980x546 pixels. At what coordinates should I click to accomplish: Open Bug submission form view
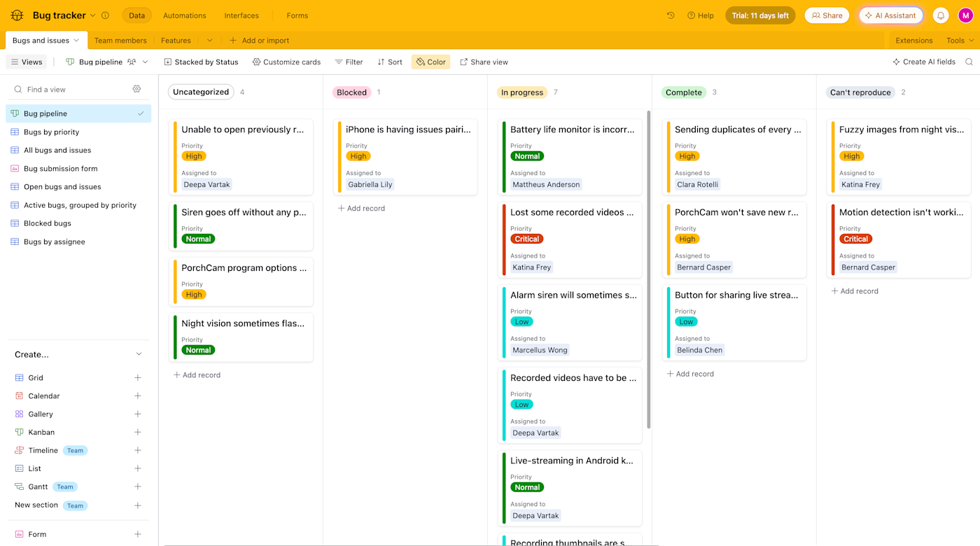point(78,168)
